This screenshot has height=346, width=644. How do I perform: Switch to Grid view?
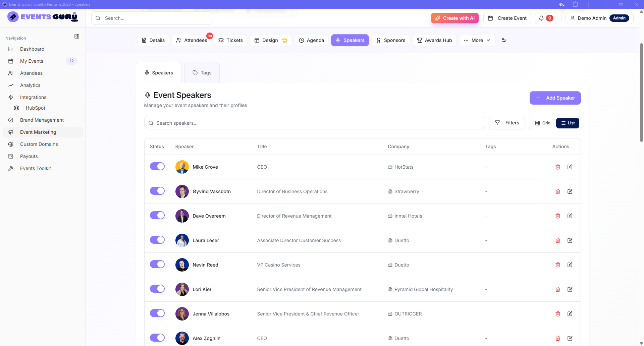click(543, 123)
